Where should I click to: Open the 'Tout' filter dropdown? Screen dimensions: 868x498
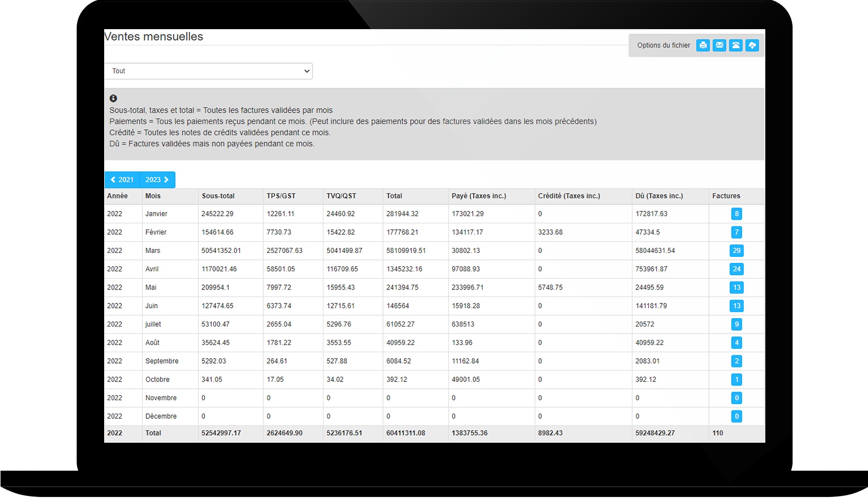click(208, 71)
